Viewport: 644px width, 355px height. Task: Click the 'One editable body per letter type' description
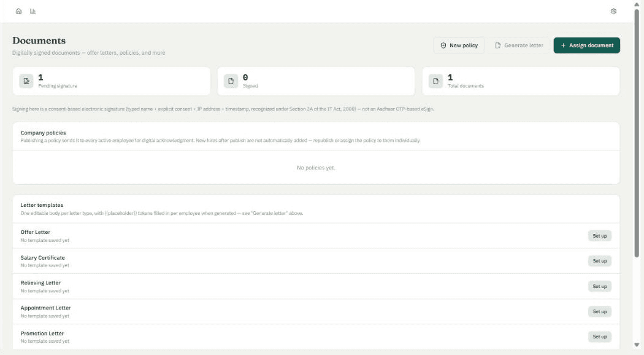pyautogui.click(x=162, y=213)
